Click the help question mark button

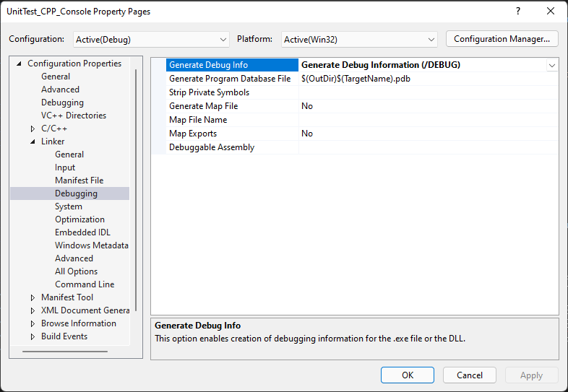518,12
